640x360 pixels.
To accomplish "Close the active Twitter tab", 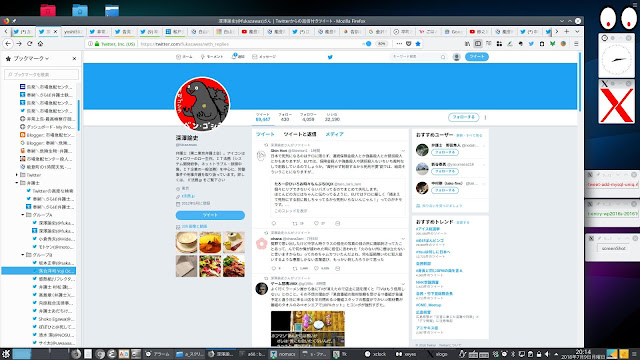I will pyautogui.click(x=56, y=31).
